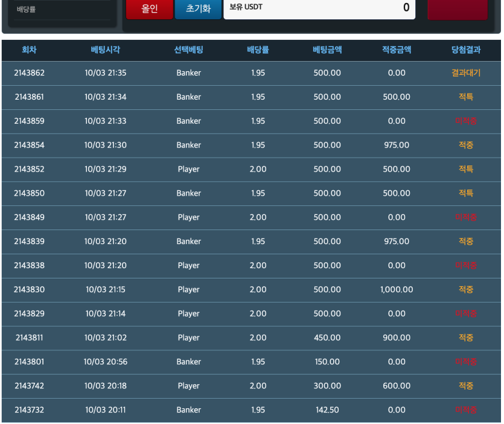Click round number 2143829

click(x=29, y=314)
